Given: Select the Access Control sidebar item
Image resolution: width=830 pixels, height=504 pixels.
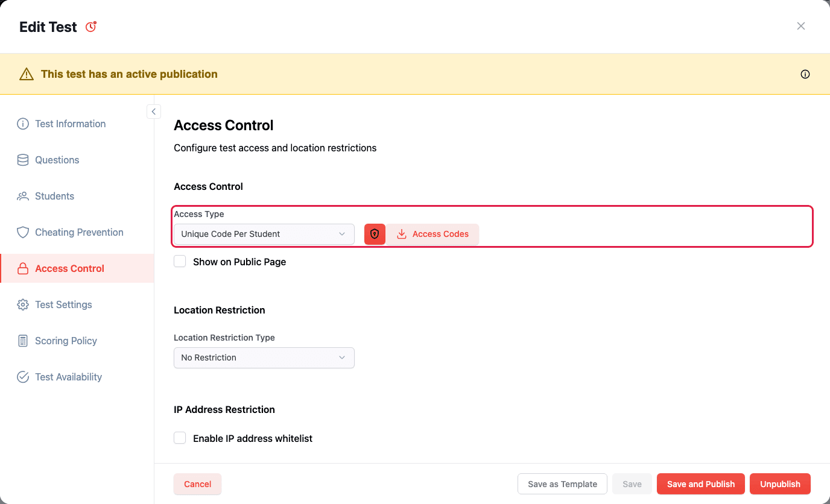Looking at the screenshot, I should coord(77,268).
